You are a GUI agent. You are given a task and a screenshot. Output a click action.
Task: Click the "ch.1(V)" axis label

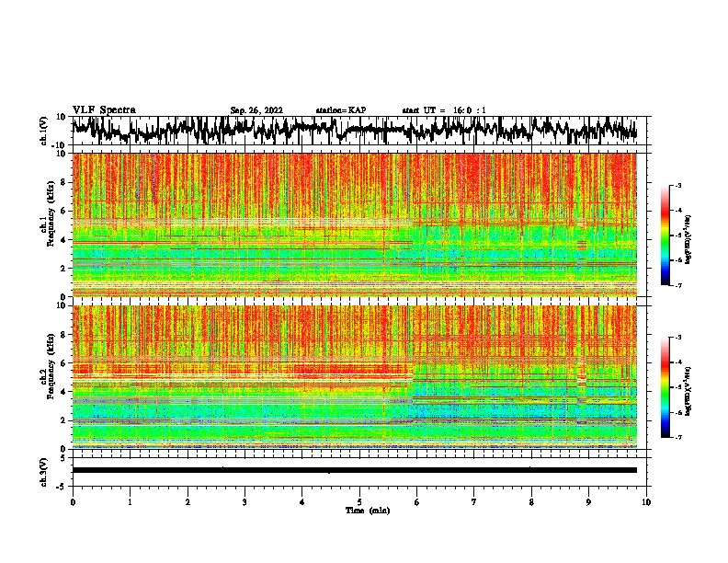pyautogui.click(x=44, y=131)
